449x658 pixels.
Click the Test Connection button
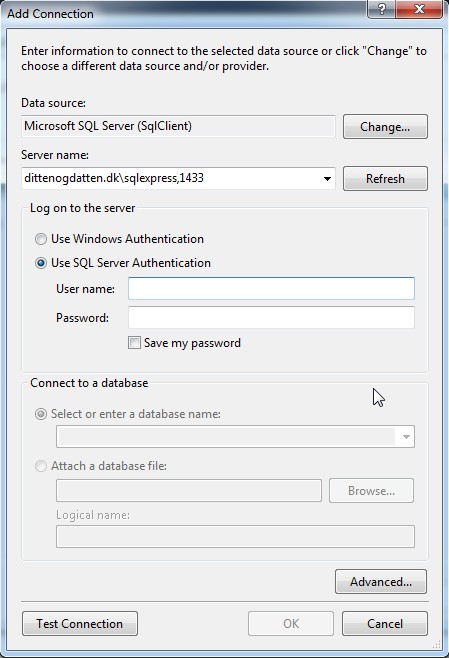80,624
